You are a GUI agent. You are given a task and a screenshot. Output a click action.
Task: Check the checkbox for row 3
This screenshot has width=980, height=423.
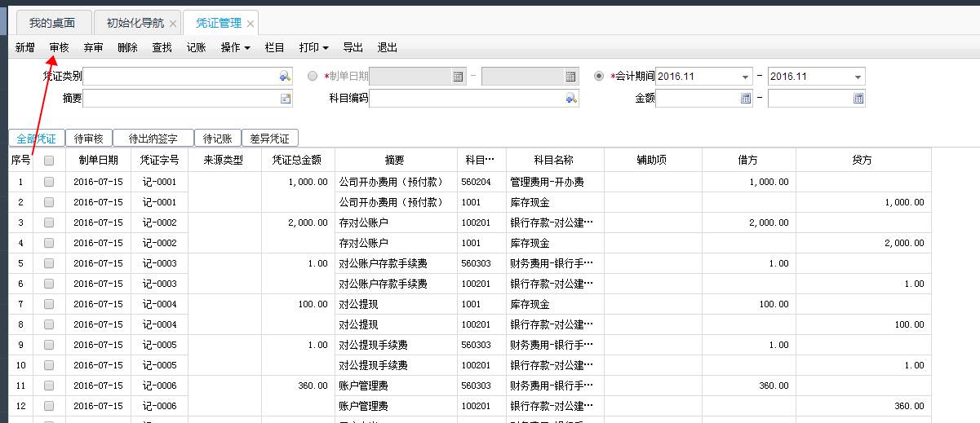49,223
